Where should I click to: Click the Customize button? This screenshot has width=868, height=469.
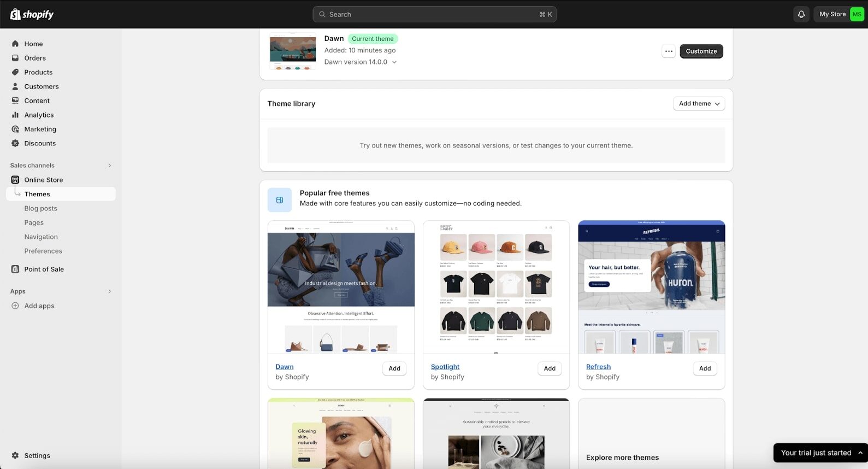701,51
